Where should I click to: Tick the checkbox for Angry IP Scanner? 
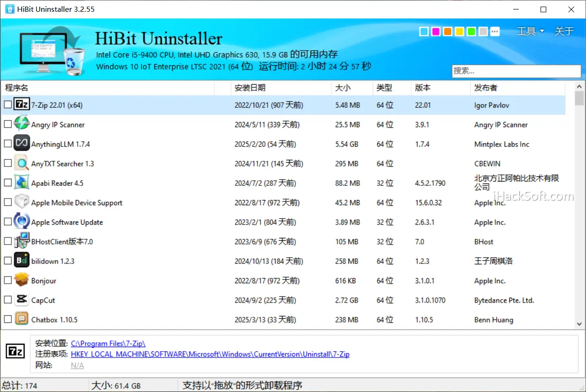click(x=8, y=124)
